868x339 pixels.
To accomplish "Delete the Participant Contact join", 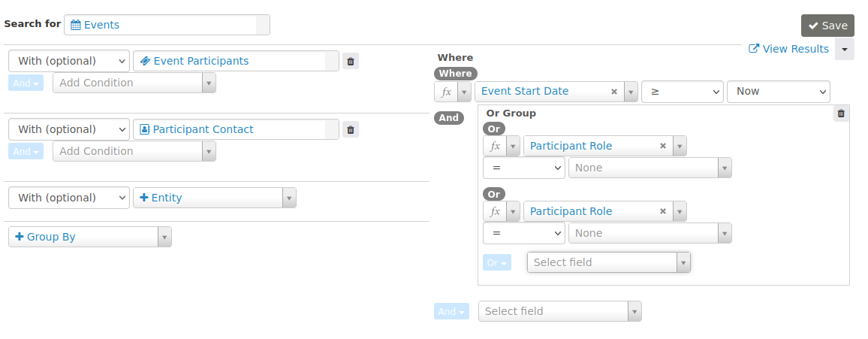I will click(351, 130).
